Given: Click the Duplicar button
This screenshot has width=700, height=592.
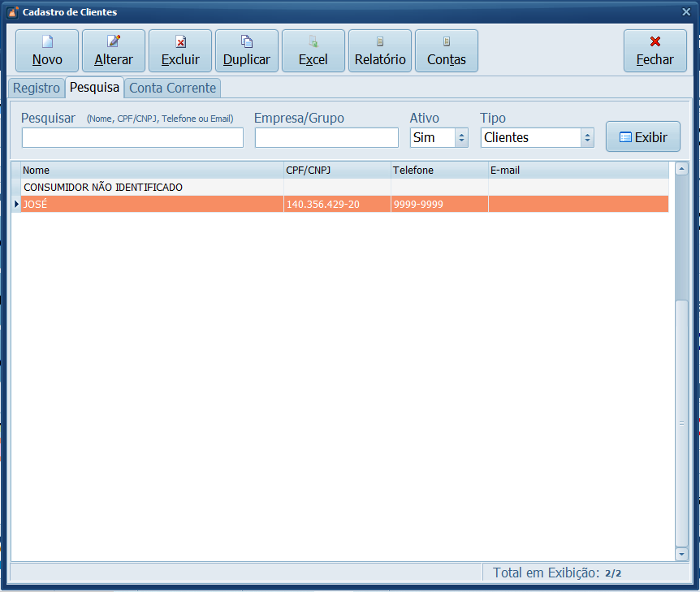Looking at the screenshot, I should click(246, 51).
